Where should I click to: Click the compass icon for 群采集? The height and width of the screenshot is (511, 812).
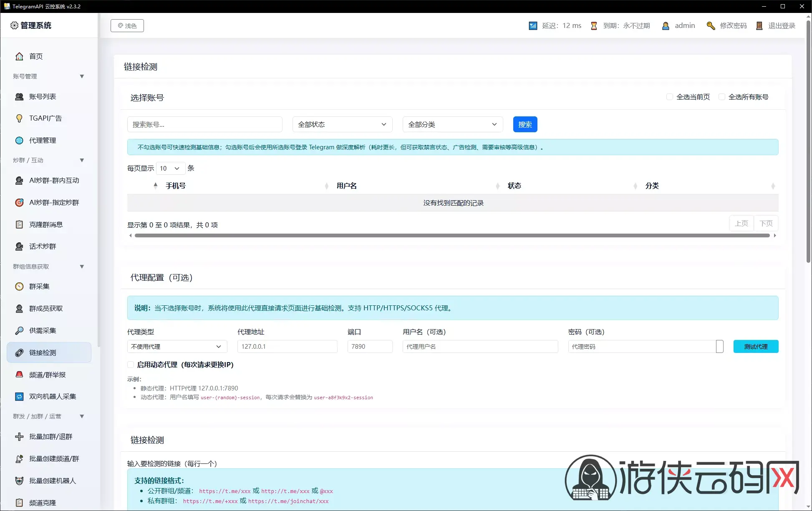pyautogui.click(x=19, y=287)
